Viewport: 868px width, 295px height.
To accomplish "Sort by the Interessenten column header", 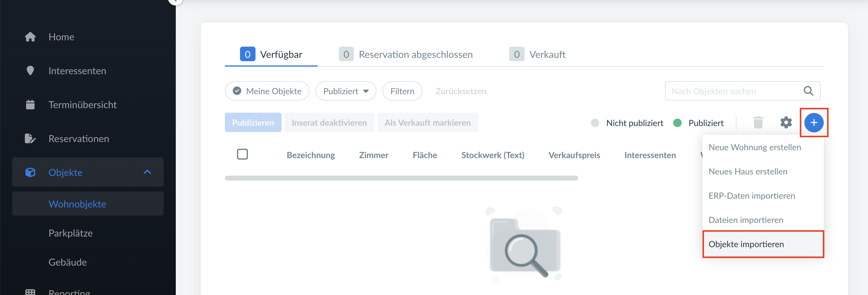I will click(x=650, y=155).
